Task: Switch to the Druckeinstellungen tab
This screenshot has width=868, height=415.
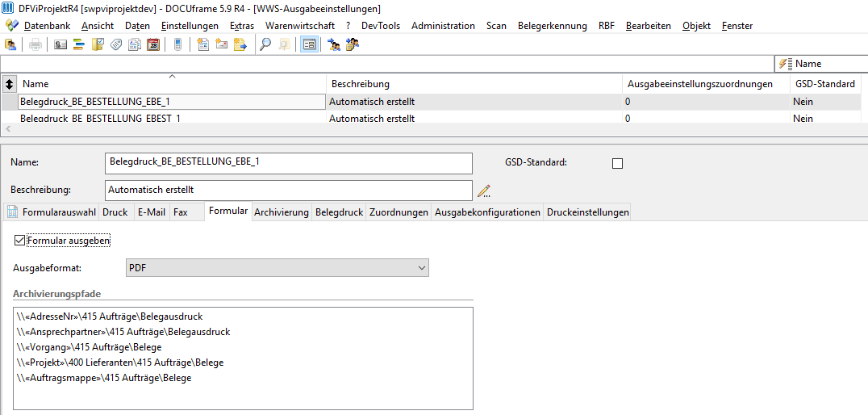Action: click(587, 212)
